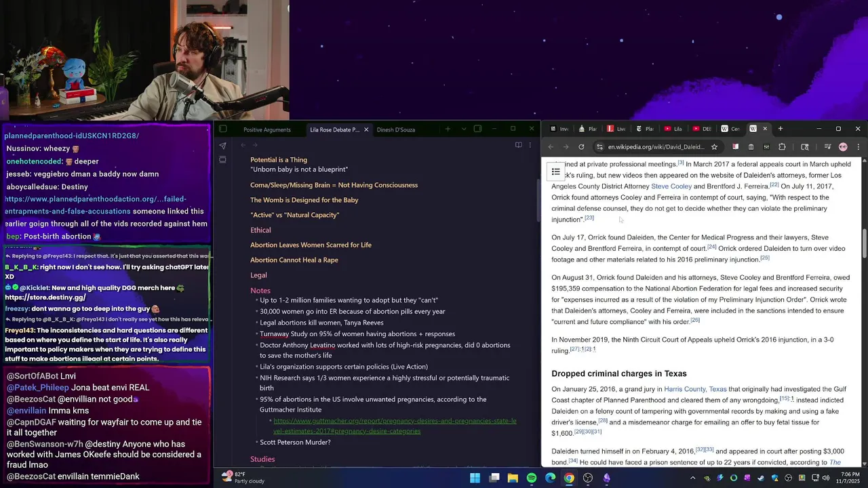Expand Obsidian tab list dropdown
Screen dimensions: 868x488
coord(464,129)
